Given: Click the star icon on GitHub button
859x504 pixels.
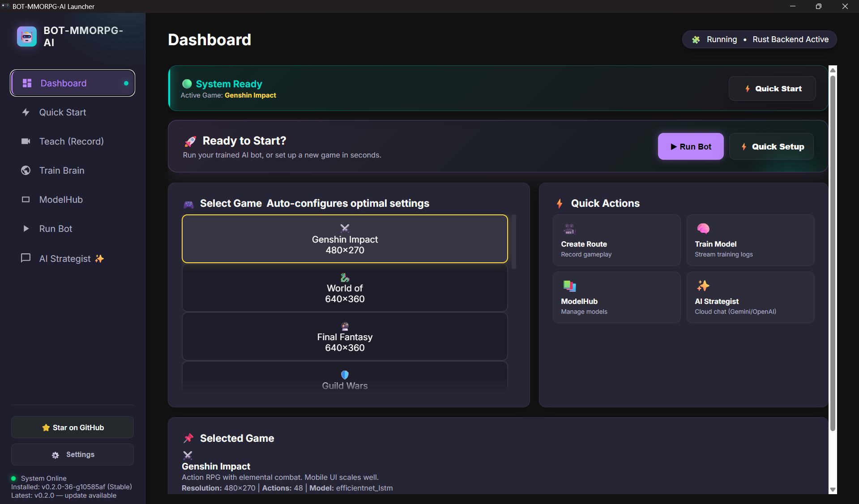Looking at the screenshot, I should [46, 428].
